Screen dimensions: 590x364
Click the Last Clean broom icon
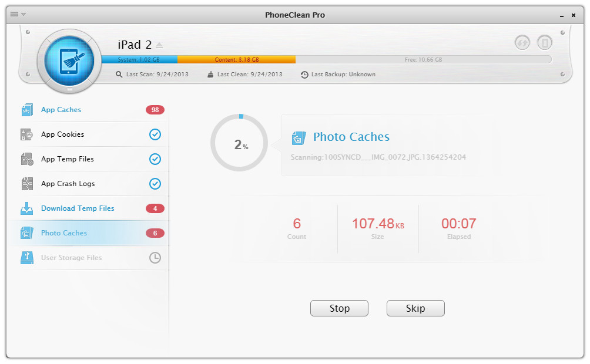coord(210,75)
